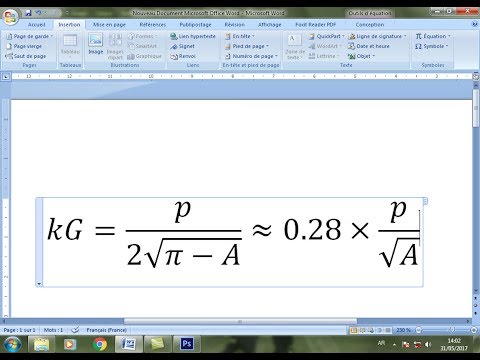Open Photoshop from the taskbar

point(187,344)
